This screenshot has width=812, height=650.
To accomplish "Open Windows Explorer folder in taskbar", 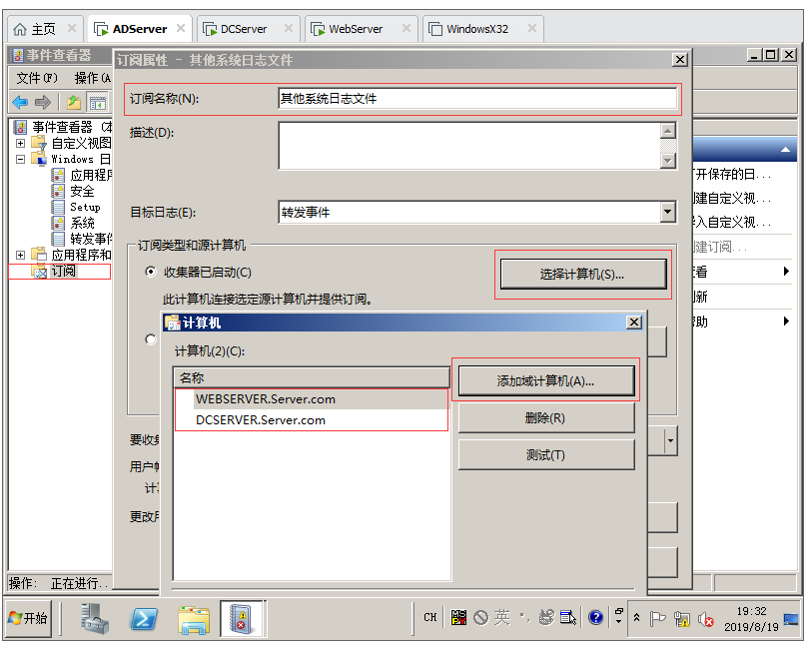I will coord(193,619).
